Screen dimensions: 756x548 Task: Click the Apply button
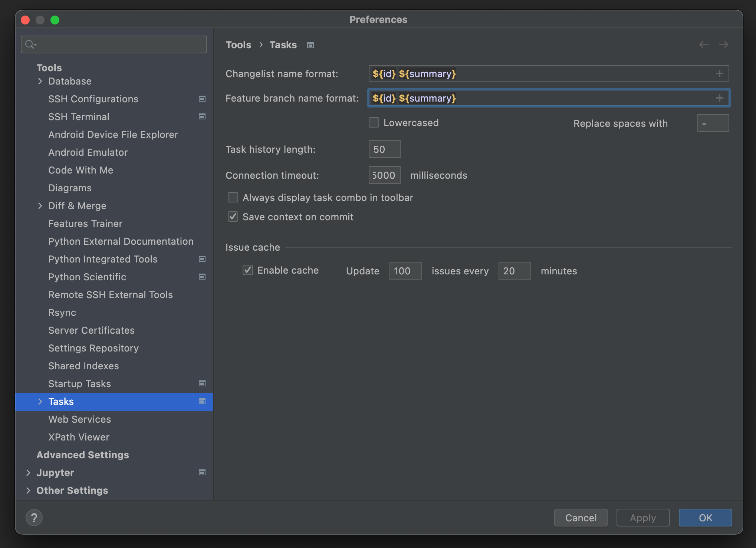[643, 518]
